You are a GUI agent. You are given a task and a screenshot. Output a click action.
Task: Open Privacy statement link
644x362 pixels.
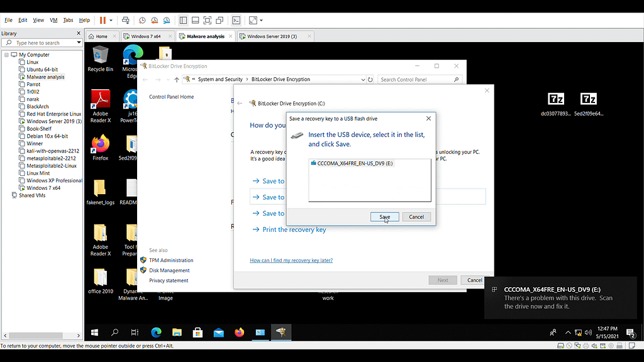(169, 281)
